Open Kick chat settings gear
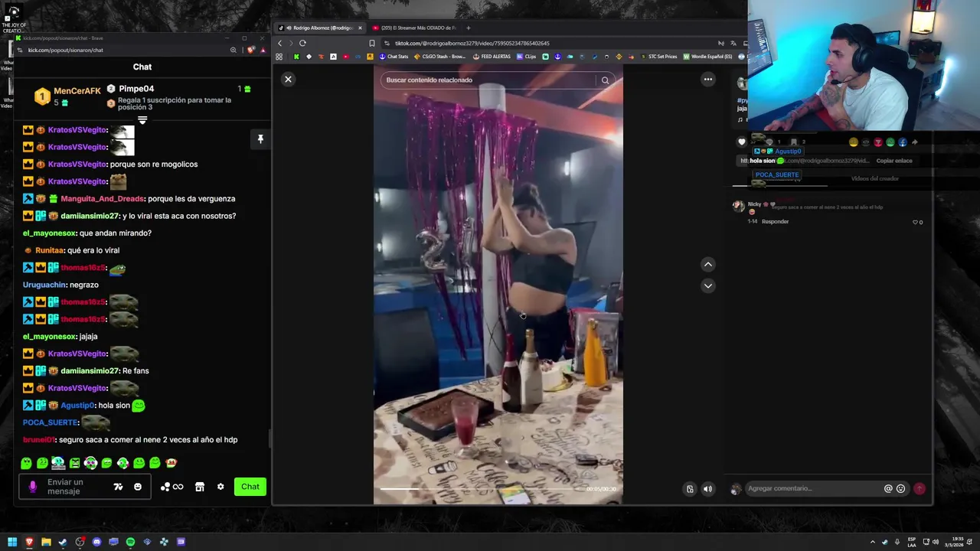Screen dimensions: 980x551 pyautogui.click(x=220, y=487)
